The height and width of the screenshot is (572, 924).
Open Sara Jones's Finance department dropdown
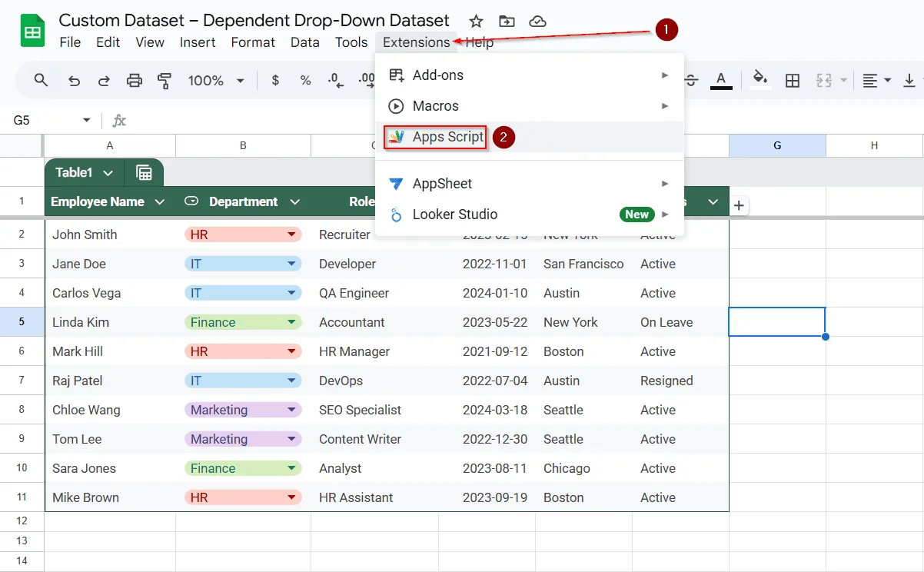[x=291, y=468]
